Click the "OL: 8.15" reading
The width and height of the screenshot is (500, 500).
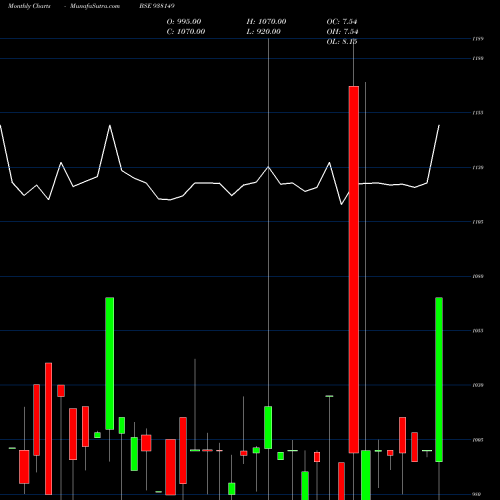click(x=342, y=42)
